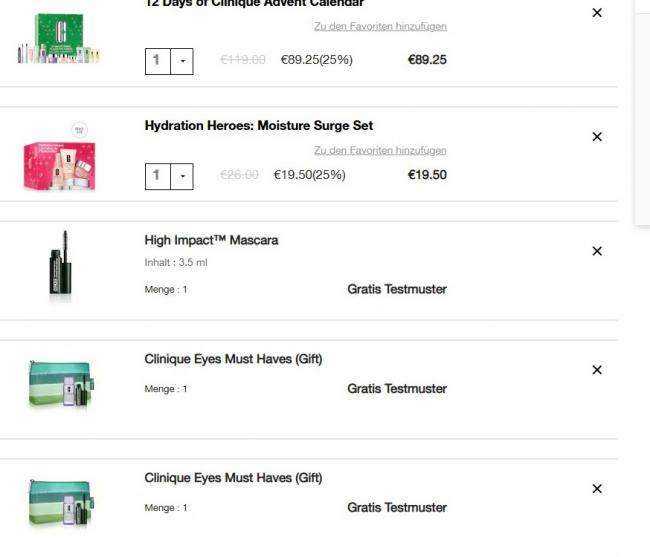The height and width of the screenshot is (557, 650).
Task: Open quantity dropdown for Advent Calendar
Action: coord(183,60)
